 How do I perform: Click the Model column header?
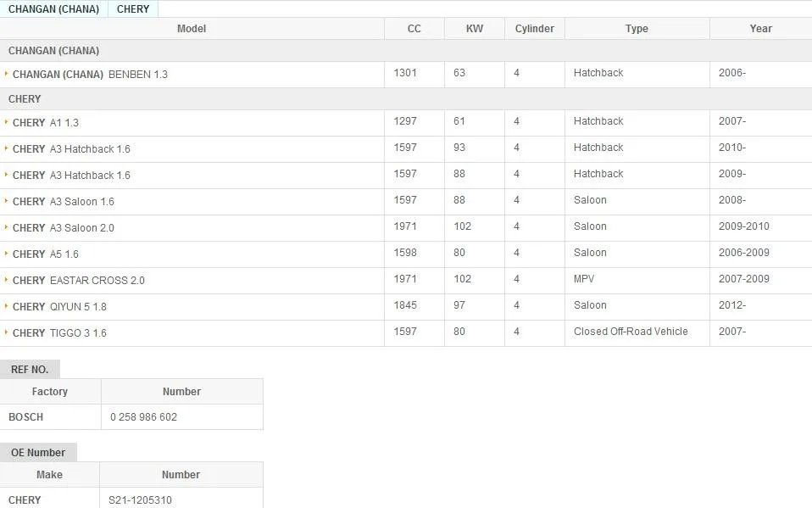[x=192, y=29]
